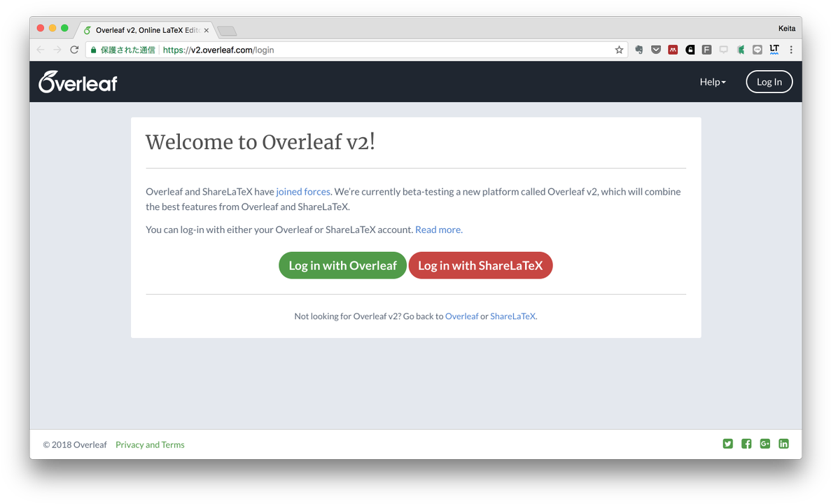Go back to ShareLaTeX via the bottom link
Viewport: 831px width, 504px height.
(x=513, y=316)
